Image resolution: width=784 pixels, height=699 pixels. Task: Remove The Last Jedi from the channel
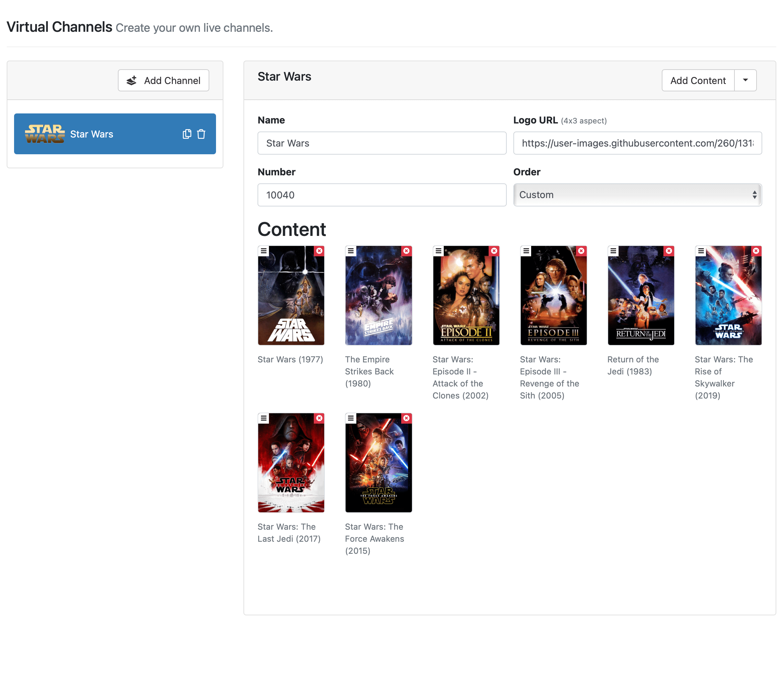click(x=319, y=418)
